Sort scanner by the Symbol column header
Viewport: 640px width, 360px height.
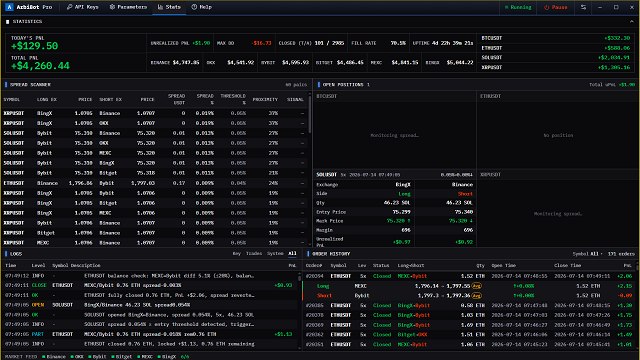pos(11,100)
